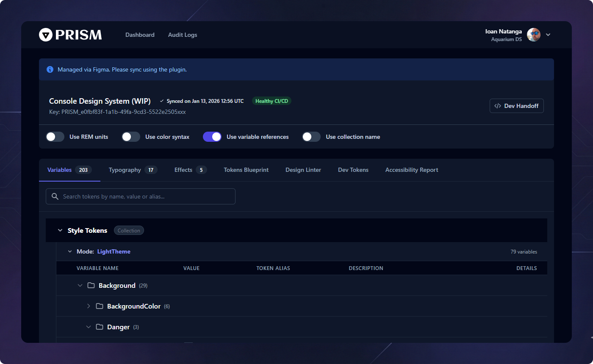Click Ioan Natanga's profile avatar
Image resolution: width=593 pixels, height=364 pixels.
533,35
